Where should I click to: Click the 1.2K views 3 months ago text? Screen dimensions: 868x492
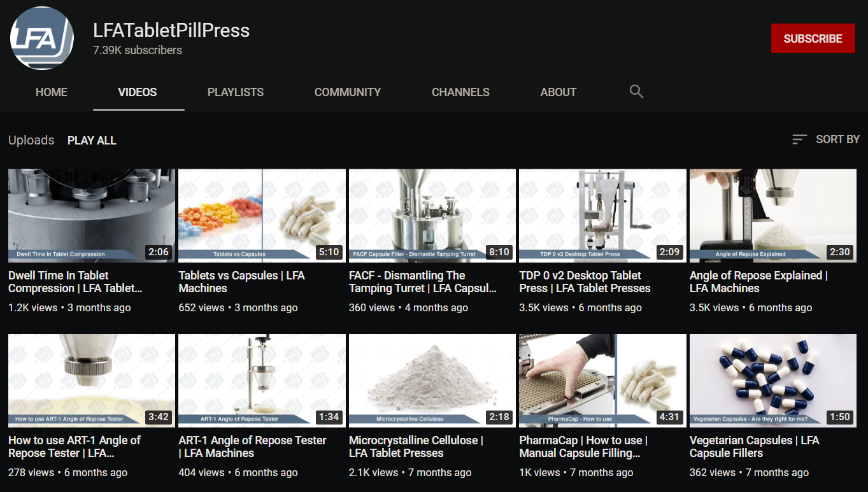(69, 308)
